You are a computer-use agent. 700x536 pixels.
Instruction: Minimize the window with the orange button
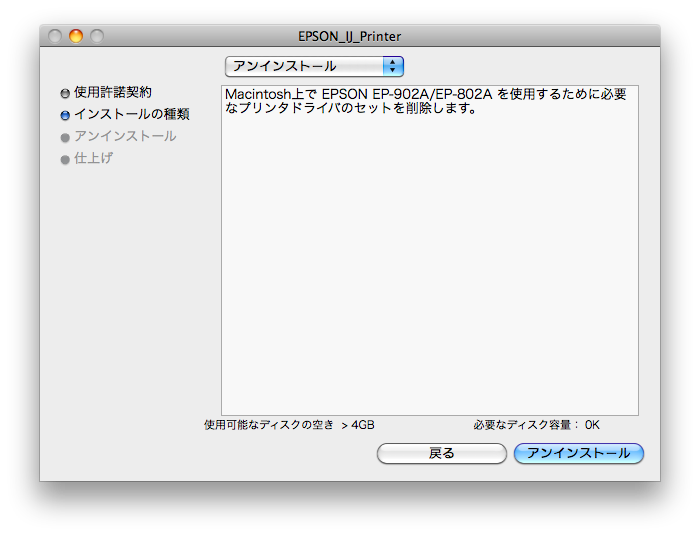(x=76, y=36)
